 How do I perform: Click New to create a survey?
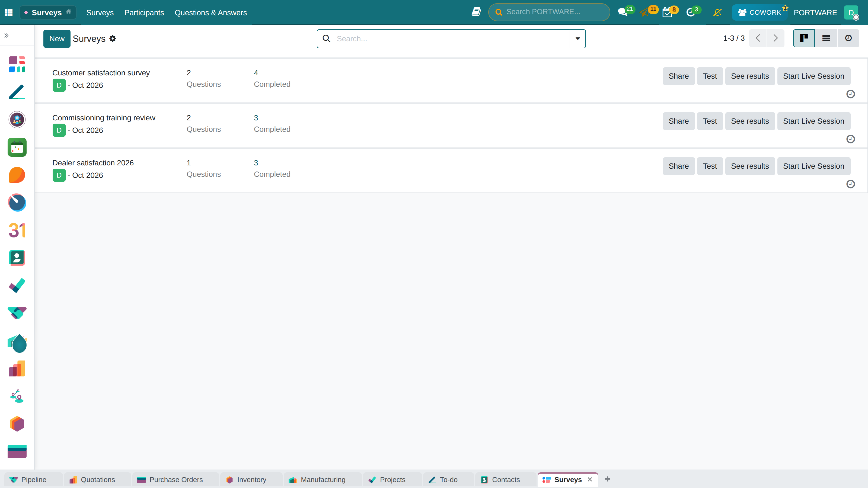(x=57, y=39)
